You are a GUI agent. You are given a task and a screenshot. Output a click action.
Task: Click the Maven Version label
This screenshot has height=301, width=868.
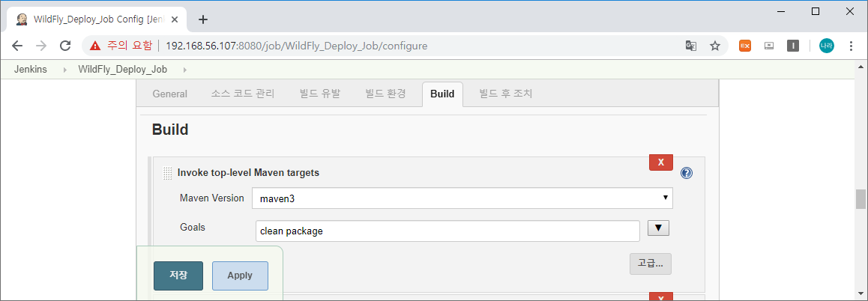pyautogui.click(x=212, y=198)
